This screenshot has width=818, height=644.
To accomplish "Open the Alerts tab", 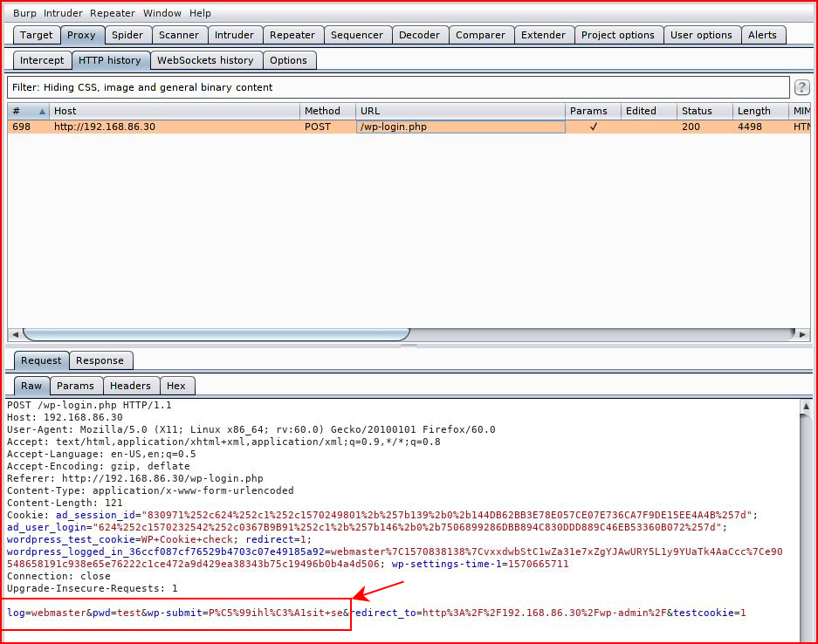I will (x=762, y=35).
